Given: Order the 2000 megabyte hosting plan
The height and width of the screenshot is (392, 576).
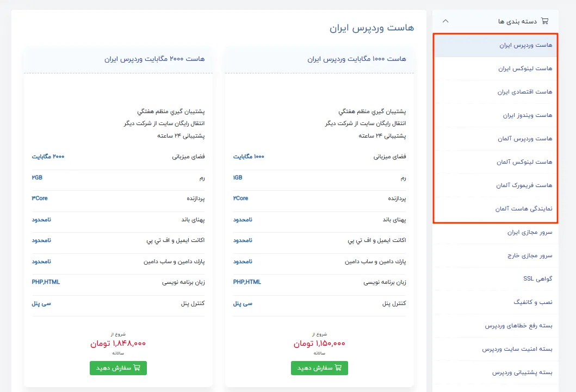Looking at the screenshot, I should coord(118,368).
